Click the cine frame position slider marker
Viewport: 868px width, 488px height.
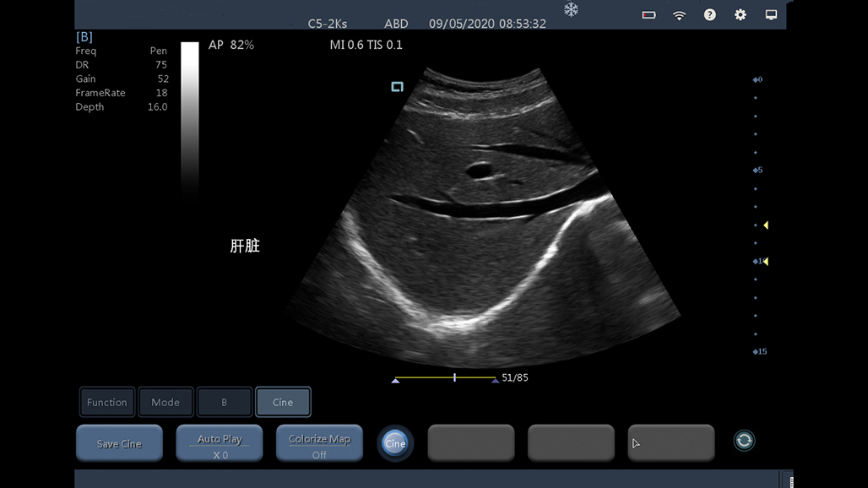(454, 377)
